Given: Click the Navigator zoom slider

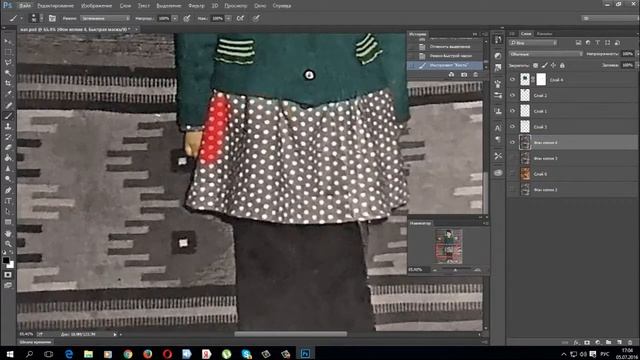Looking at the screenshot, I should [456, 270].
